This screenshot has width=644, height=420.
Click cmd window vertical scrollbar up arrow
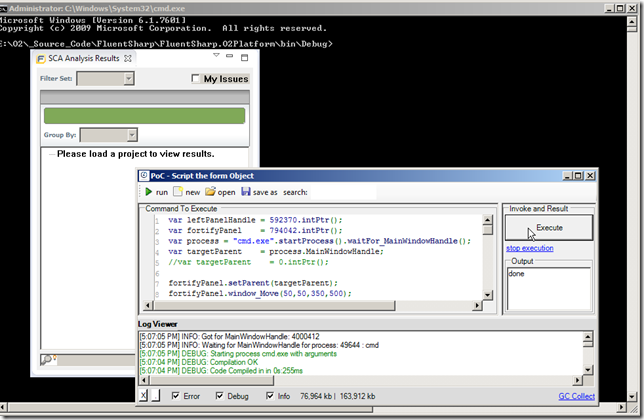pos(632,21)
